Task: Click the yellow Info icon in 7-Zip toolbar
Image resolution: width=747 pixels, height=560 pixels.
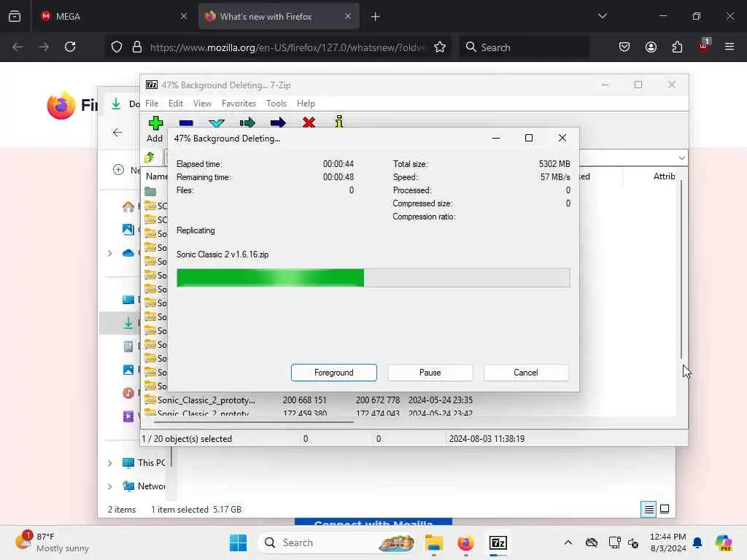Action: point(338,122)
